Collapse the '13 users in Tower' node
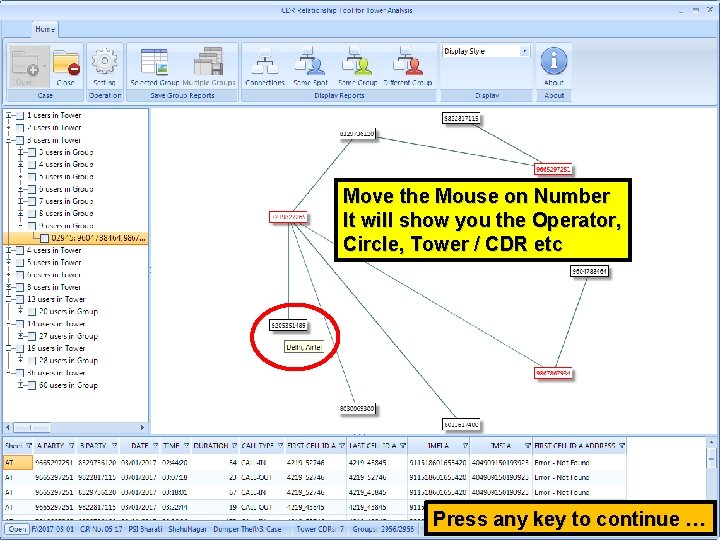Screen dimensions: 720x540 tap(8, 299)
